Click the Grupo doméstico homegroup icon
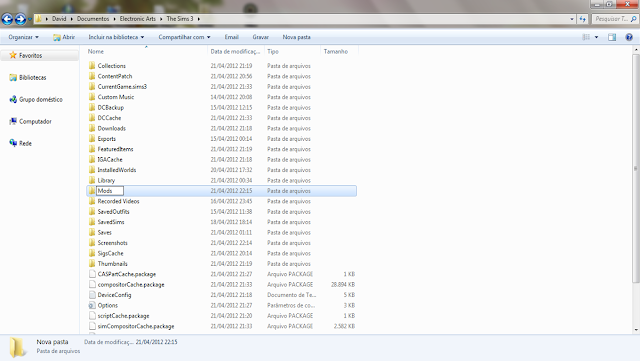640x361 pixels. pos(13,99)
